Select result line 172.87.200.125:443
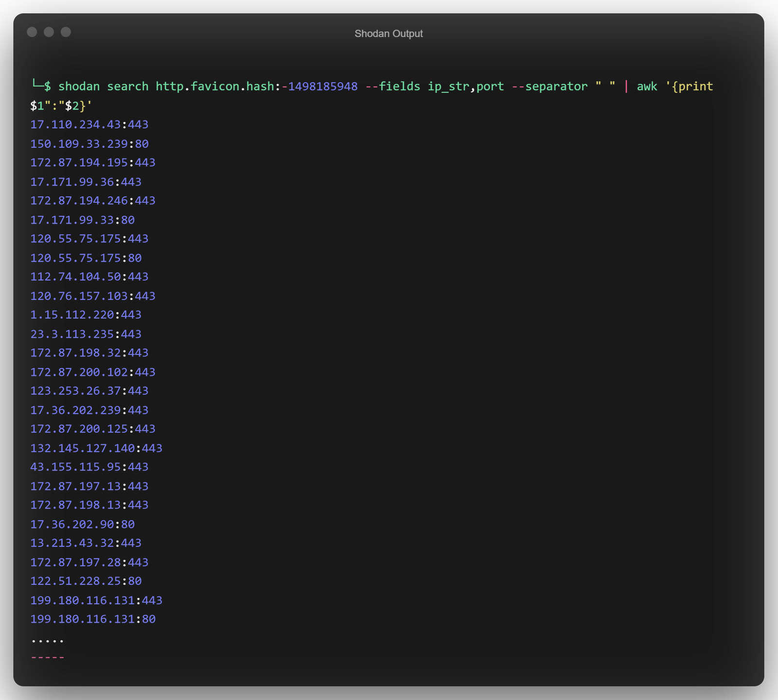Screen dimensions: 778x700 [x=93, y=429]
